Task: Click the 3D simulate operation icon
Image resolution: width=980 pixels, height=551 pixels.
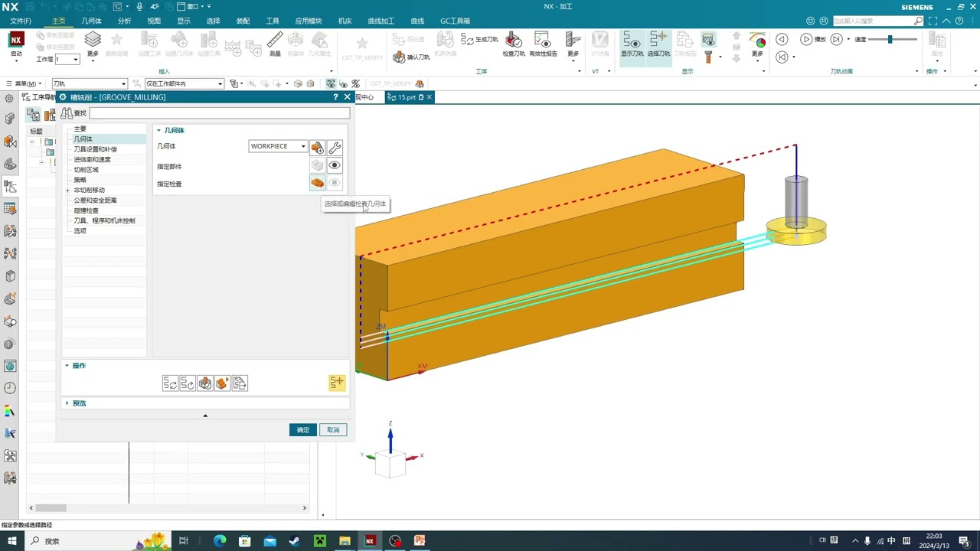Action: pyautogui.click(x=222, y=383)
